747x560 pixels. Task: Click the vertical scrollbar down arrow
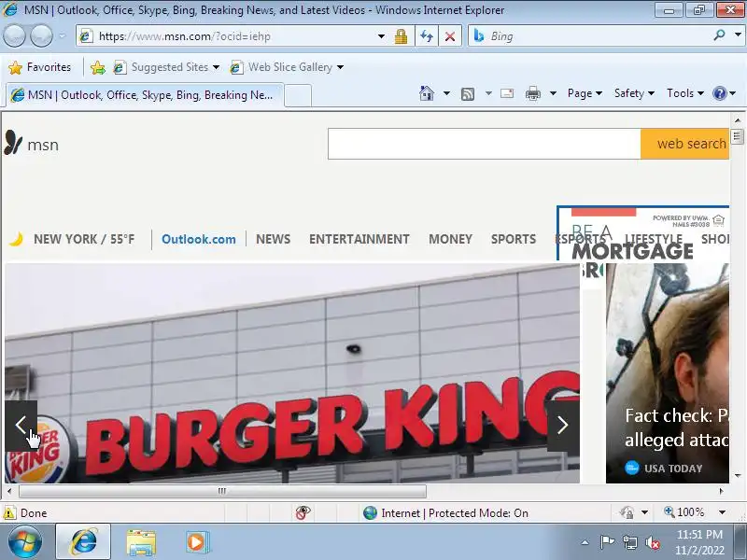point(738,475)
